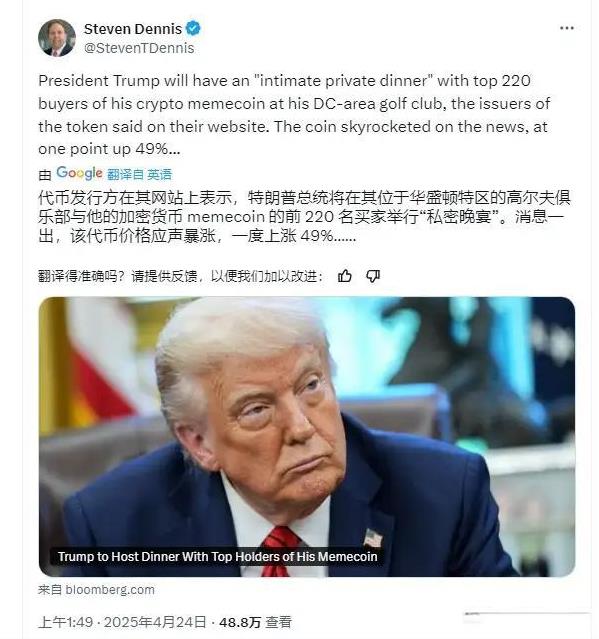Open the three-dot more options menu
599x639 pixels.
point(567,28)
